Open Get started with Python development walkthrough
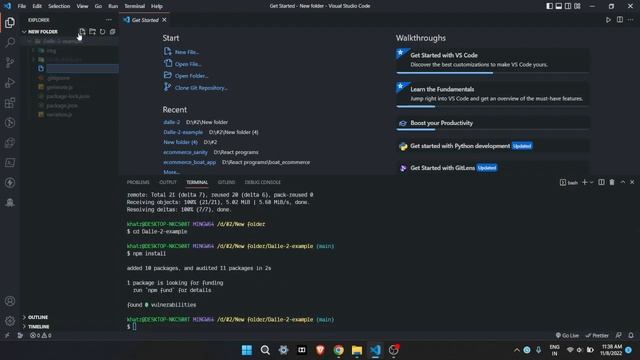640x360 pixels. pyautogui.click(x=492, y=146)
